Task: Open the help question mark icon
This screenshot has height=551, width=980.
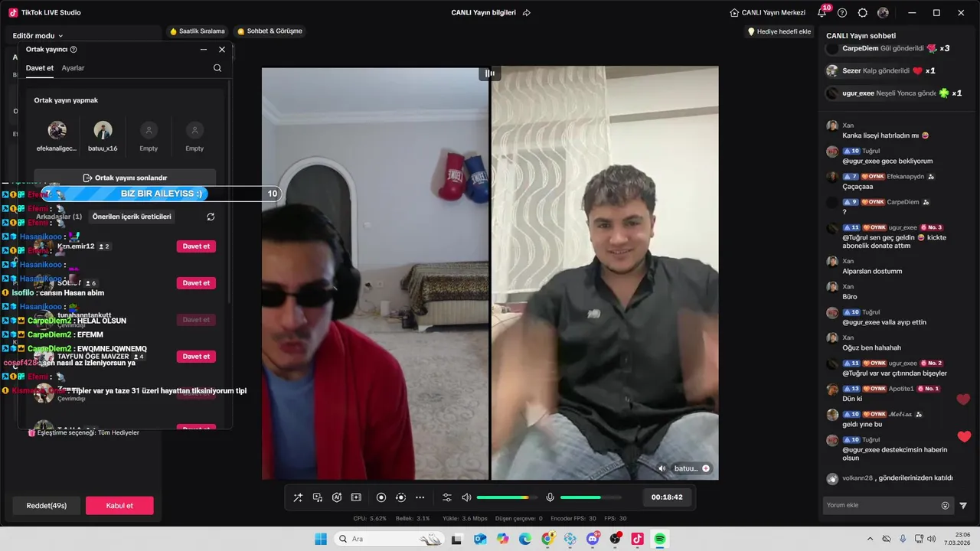Action: click(x=842, y=13)
